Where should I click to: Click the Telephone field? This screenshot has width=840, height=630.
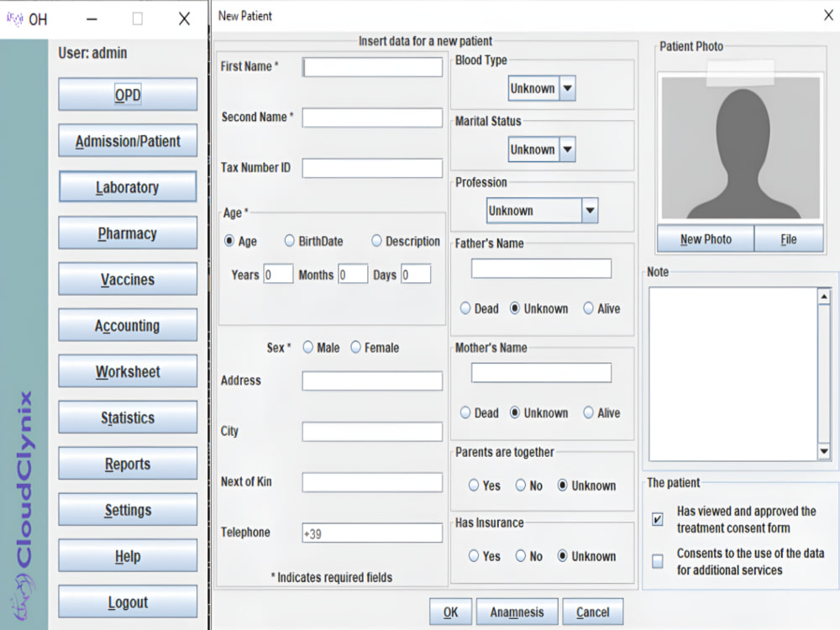(372, 533)
